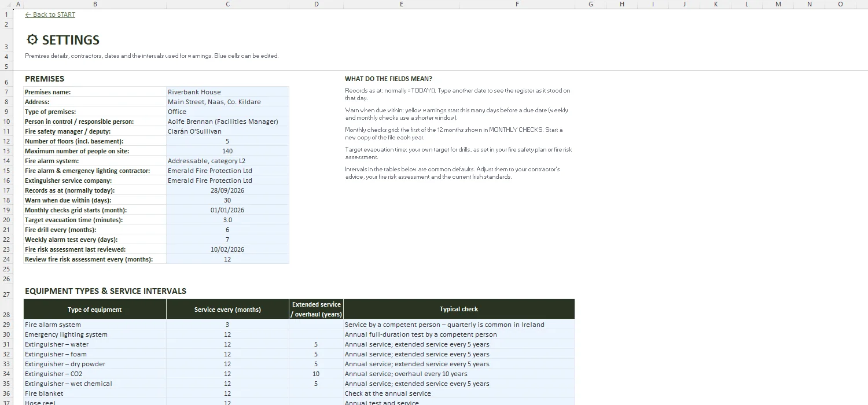This screenshot has height=405, width=868.
Task: Select the Addressable, category L2 cell
Action: pyautogui.click(x=227, y=161)
